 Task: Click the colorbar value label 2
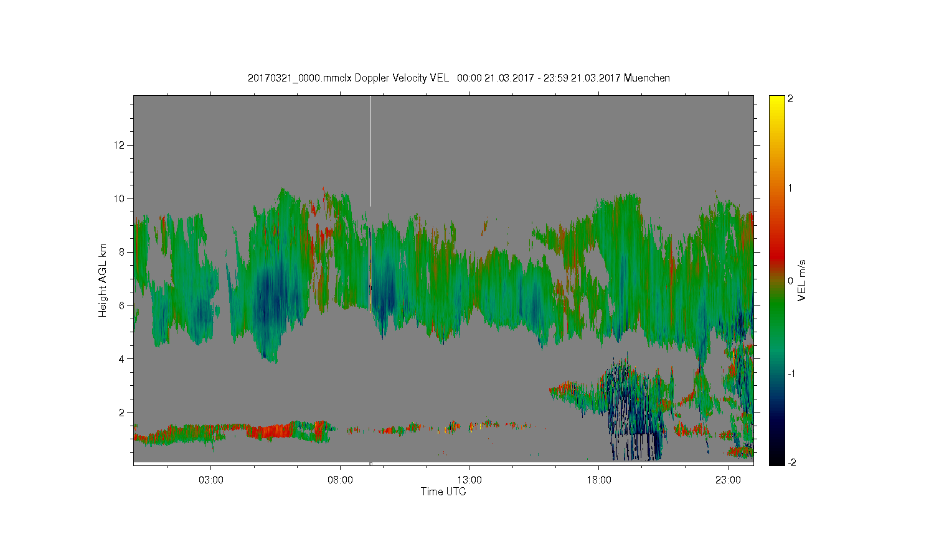790,99
